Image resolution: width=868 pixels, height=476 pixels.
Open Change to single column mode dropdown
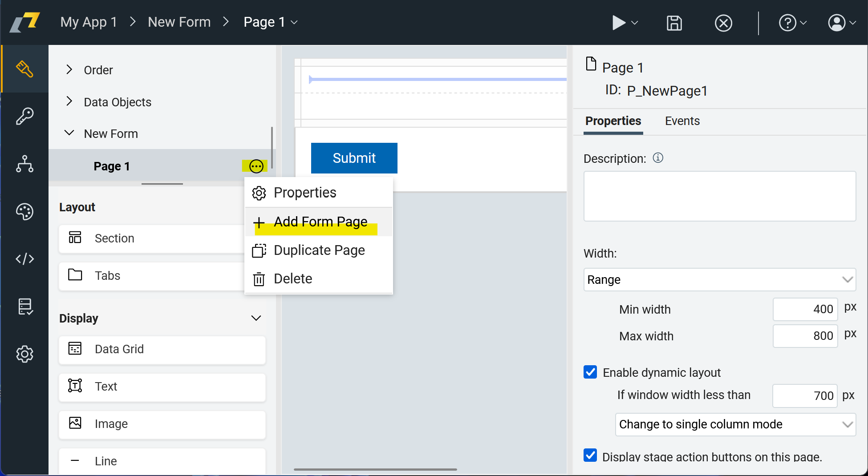[x=735, y=424]
